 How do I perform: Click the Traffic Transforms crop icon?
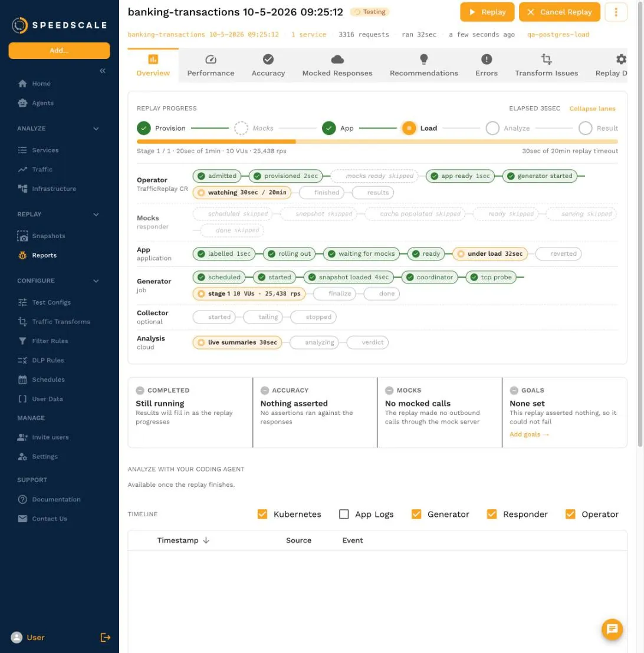pyautogui.click(x=22, y=322)
